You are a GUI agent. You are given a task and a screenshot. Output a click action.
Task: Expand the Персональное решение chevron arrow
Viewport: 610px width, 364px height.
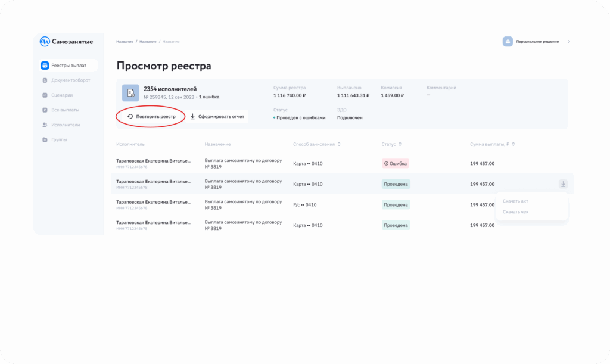[x=568, y=42]
